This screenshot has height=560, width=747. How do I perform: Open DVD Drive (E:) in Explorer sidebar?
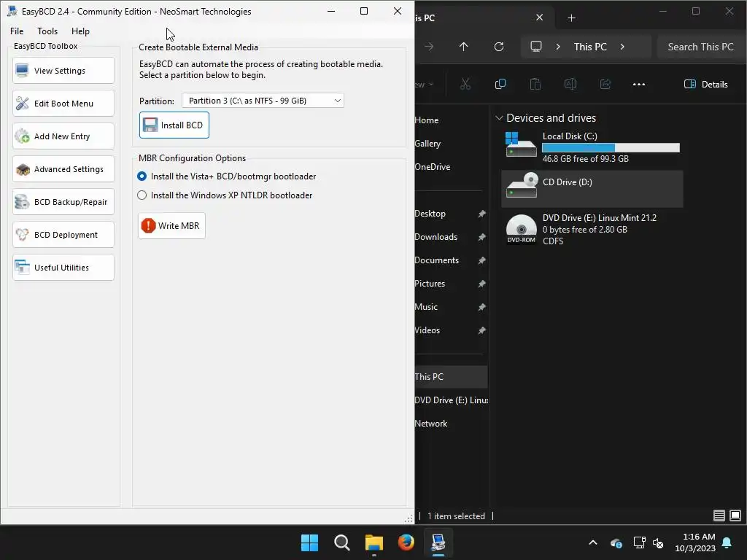451,400
